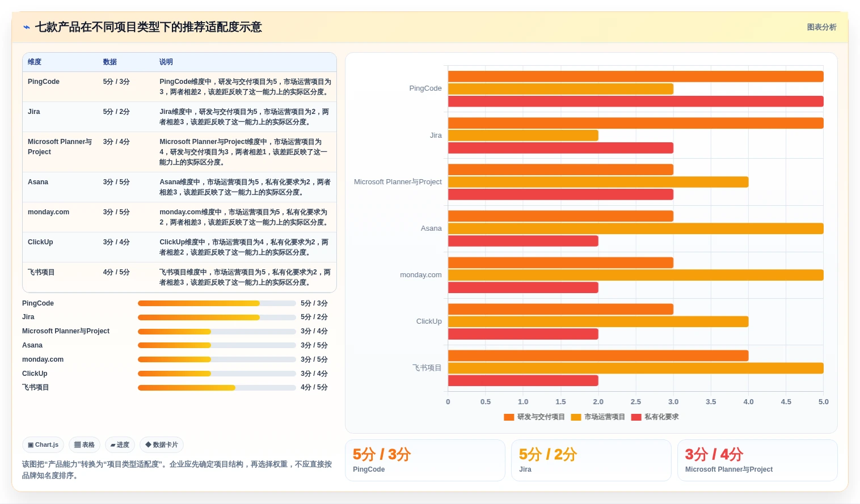Open the PingCode 5分 / 3分 card

click(425, 460)
